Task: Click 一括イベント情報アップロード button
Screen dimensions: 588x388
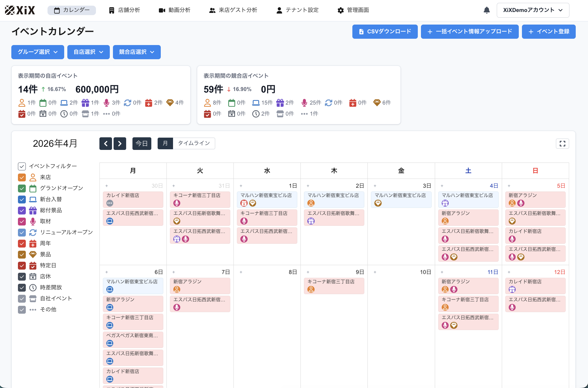Action: click(470, 32)
